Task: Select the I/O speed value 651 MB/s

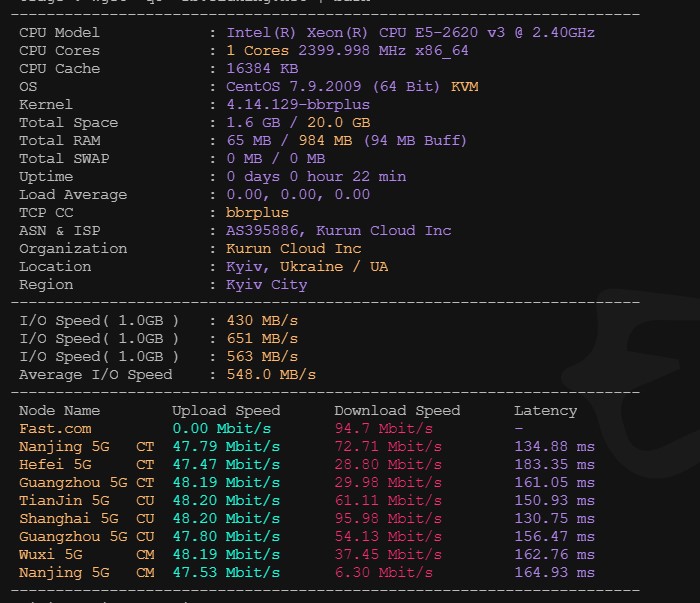Action: pos(262,338)
